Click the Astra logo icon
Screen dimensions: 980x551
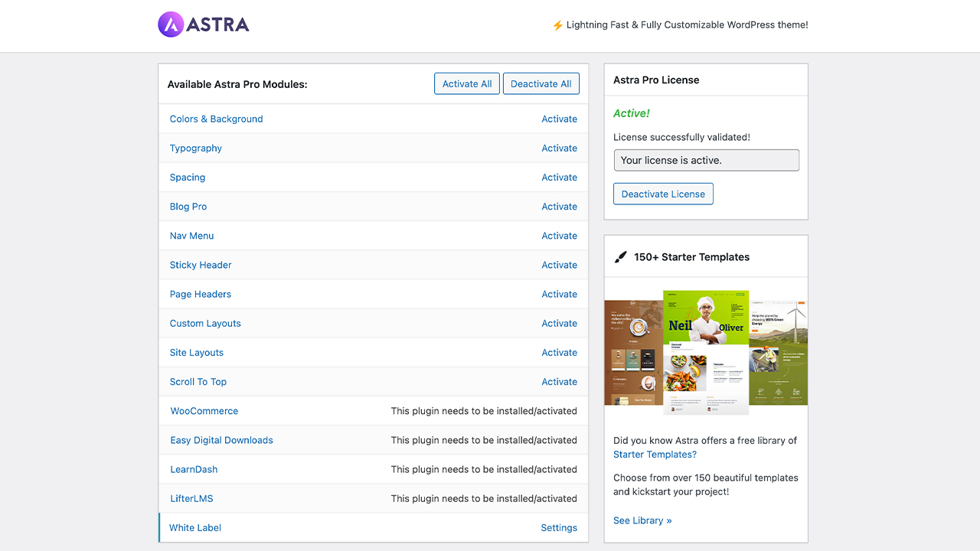click(171, 24)
